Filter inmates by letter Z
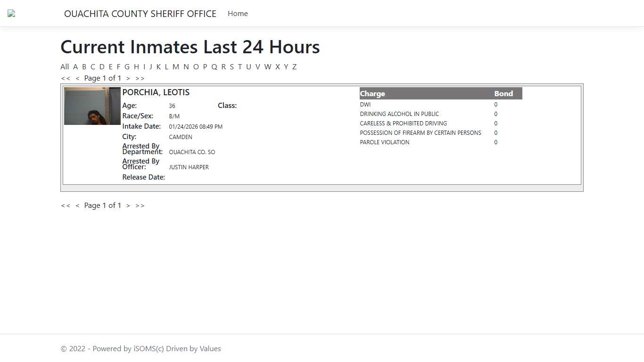Screen dimensions: 644x362 [294, 66]
